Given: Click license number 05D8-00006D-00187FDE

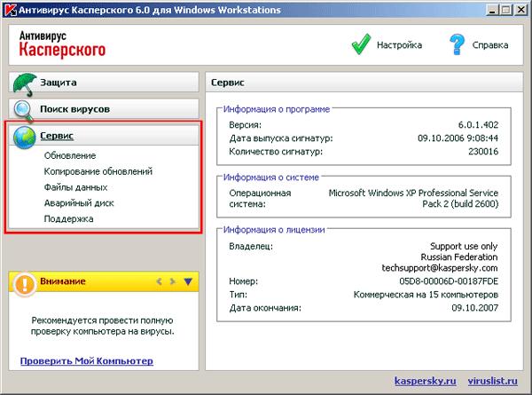Looking at the screenshot, I should coord(449,281).
